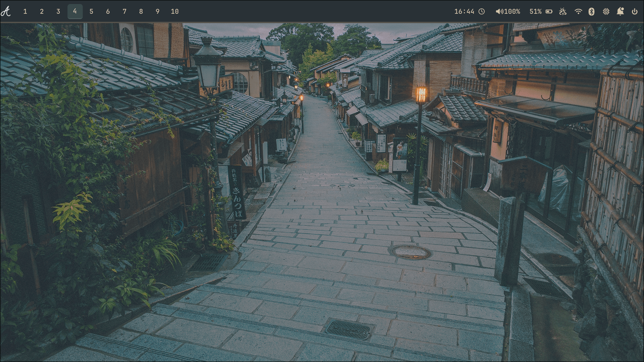Viewport: 644px width, 362px height.
Task: Click the Arch-style launcher logo in the bar
Action: click(6, 11)
